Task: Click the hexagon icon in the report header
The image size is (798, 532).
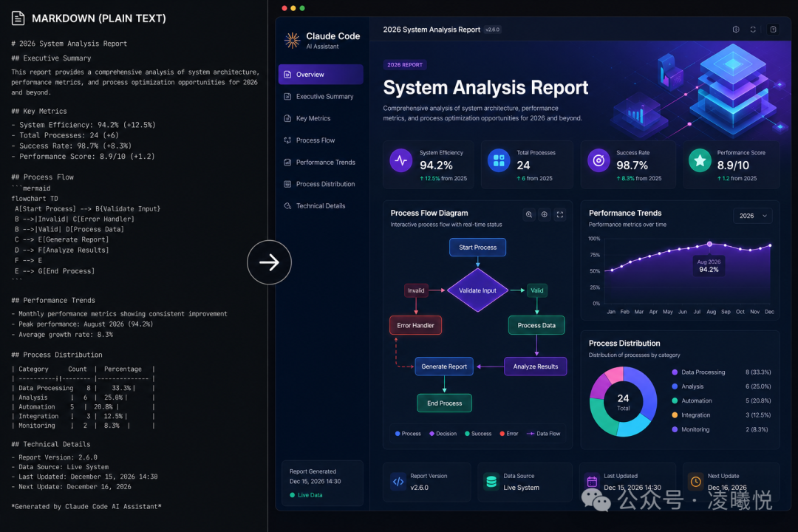Action: 736,30
